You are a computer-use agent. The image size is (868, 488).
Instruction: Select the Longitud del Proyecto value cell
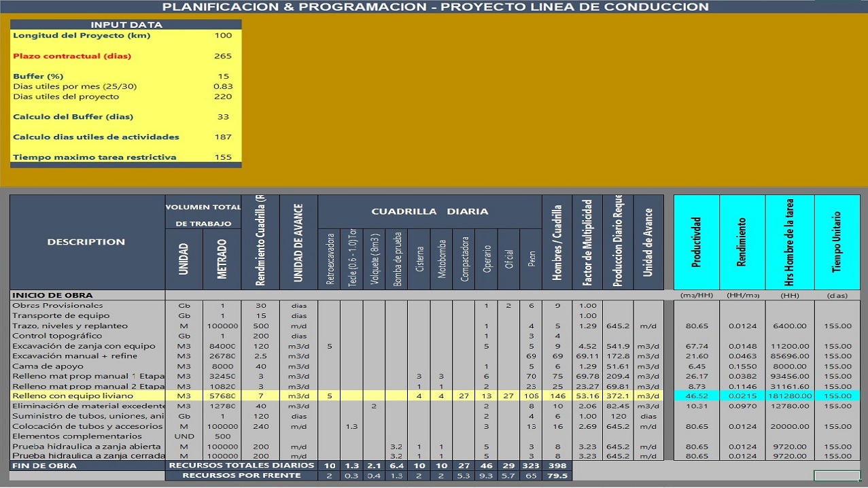[x=223, y=36]
